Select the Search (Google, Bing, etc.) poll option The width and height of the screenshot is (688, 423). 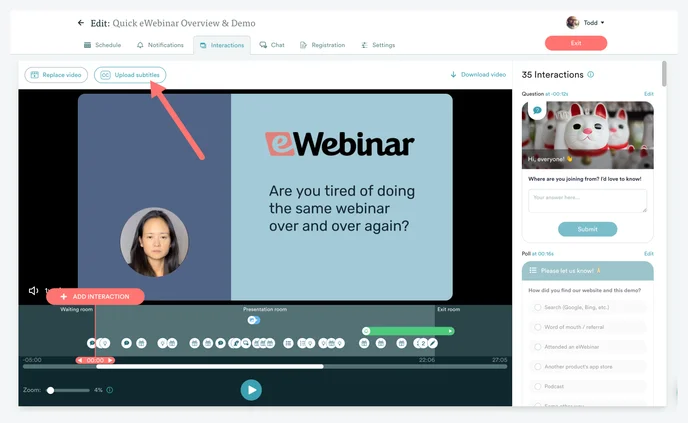click(x=537, y=307)
